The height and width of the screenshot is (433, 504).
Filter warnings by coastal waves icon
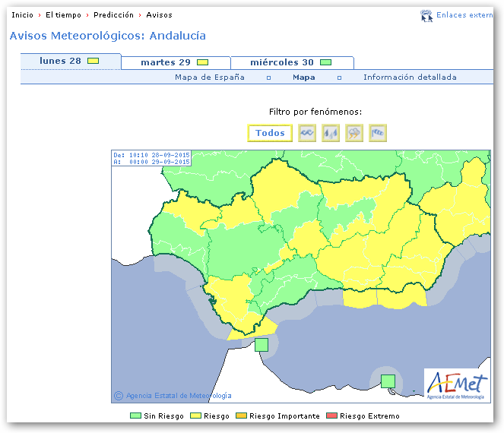(307, 133)
